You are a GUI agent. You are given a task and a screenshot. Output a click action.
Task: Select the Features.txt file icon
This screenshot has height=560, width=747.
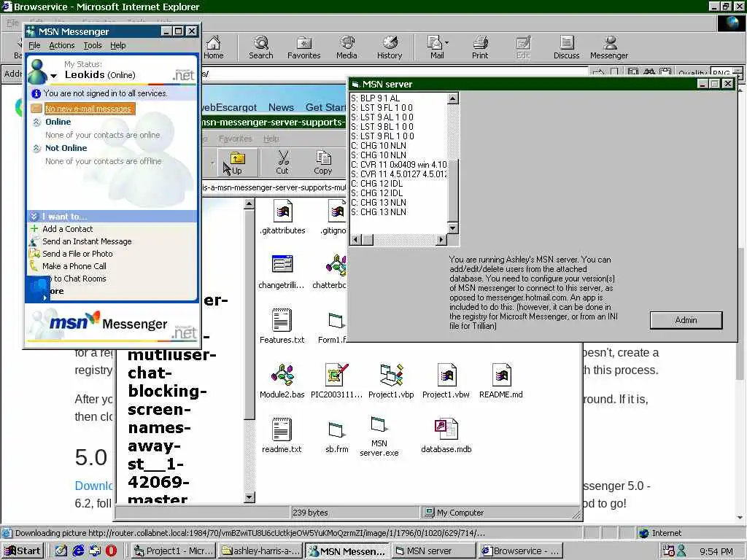click(282, 326)
